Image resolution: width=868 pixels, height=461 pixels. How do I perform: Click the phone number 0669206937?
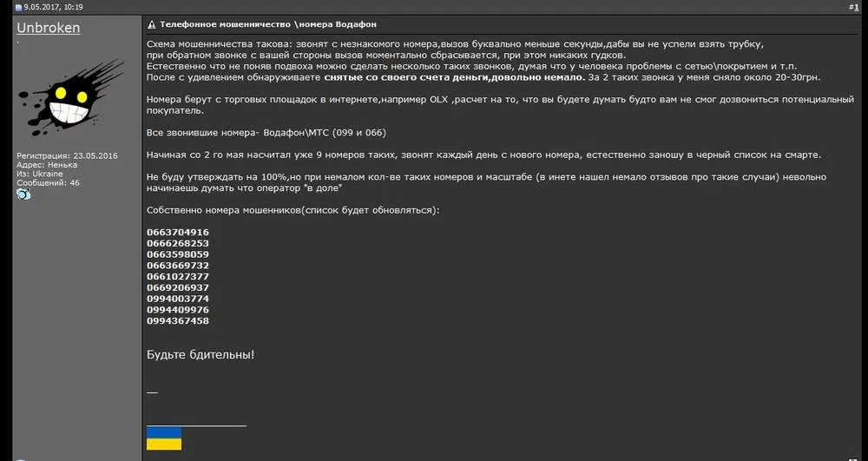[178, 287]
